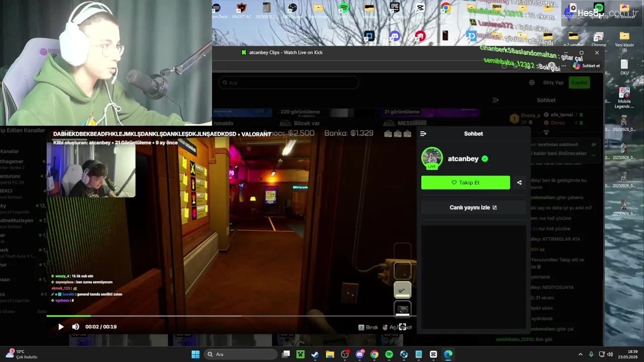
Task: Switch to Microsoft Edge on taskbar
Action: coord(448,354)
